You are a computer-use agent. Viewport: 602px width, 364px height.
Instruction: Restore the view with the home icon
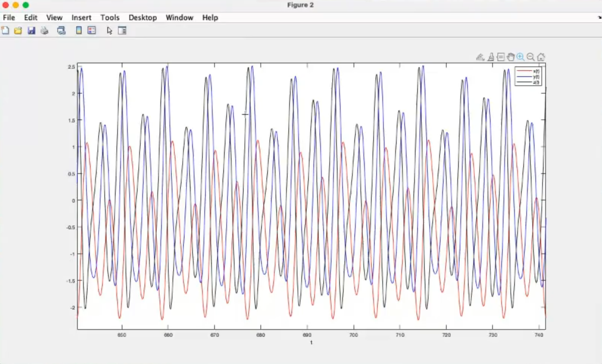pyautogui.click(x=541, y=57)
